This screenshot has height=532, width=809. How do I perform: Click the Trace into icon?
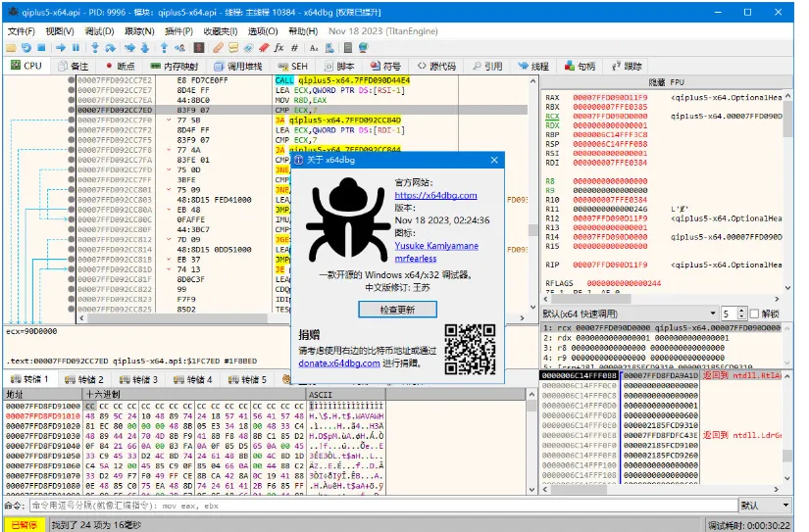130,48
